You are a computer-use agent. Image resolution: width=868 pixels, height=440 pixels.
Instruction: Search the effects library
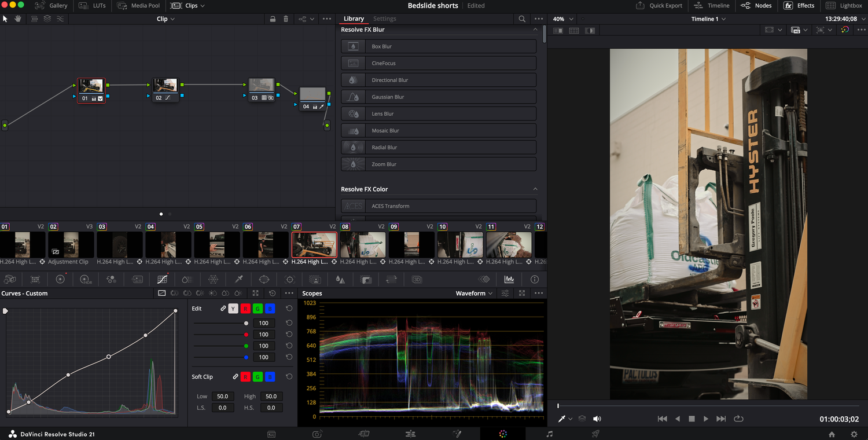coord(522,19)
